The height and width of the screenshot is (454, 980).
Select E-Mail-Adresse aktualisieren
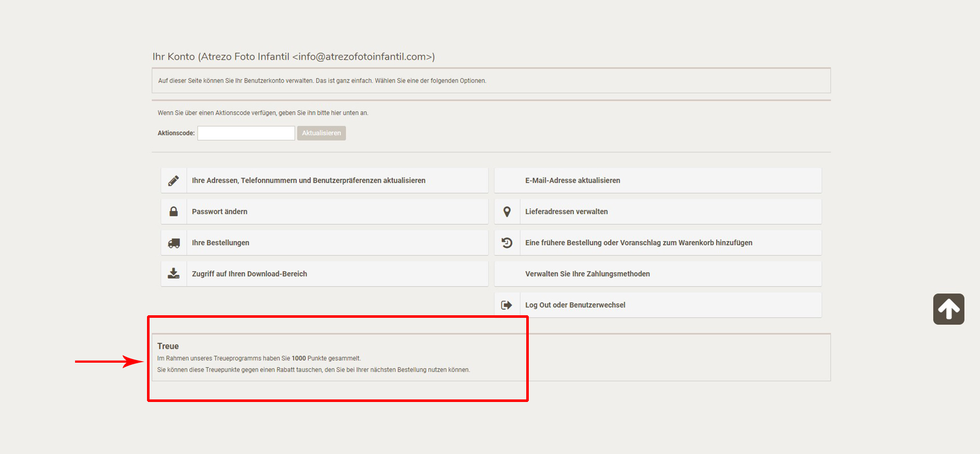pos(572,181)
